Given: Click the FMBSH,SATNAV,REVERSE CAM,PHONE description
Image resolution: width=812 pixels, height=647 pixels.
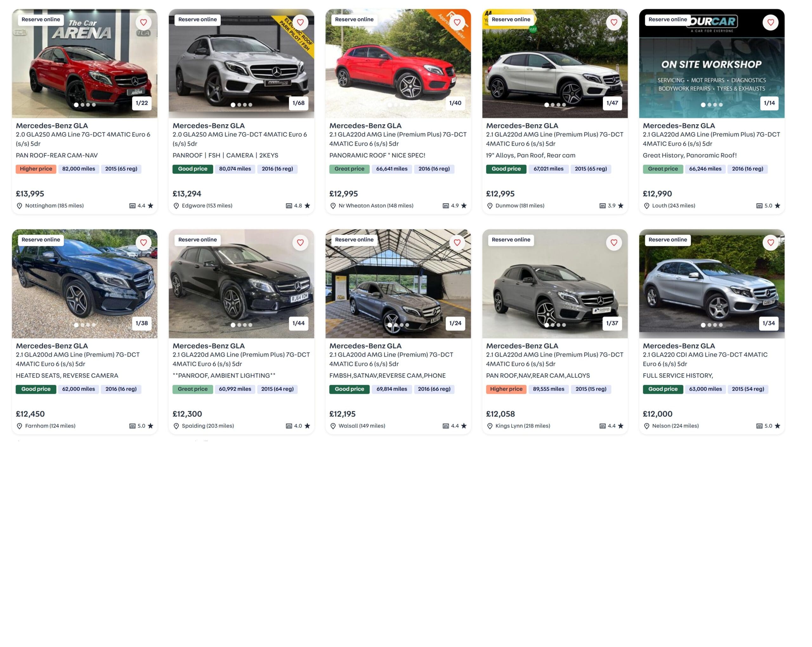Looking at the screenshot, I should (387, 375).
